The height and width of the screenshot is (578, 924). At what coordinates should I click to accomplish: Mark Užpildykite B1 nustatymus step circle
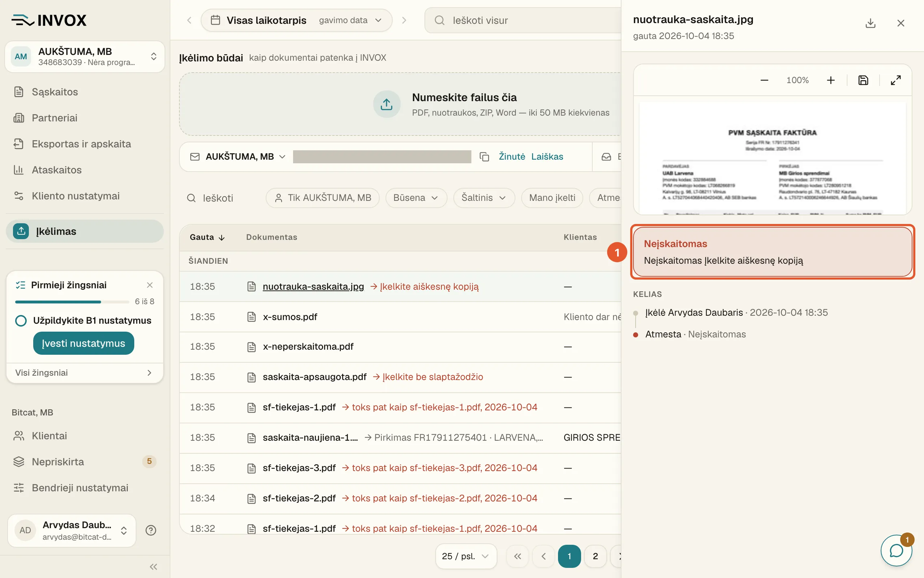(x=21, y=321)
